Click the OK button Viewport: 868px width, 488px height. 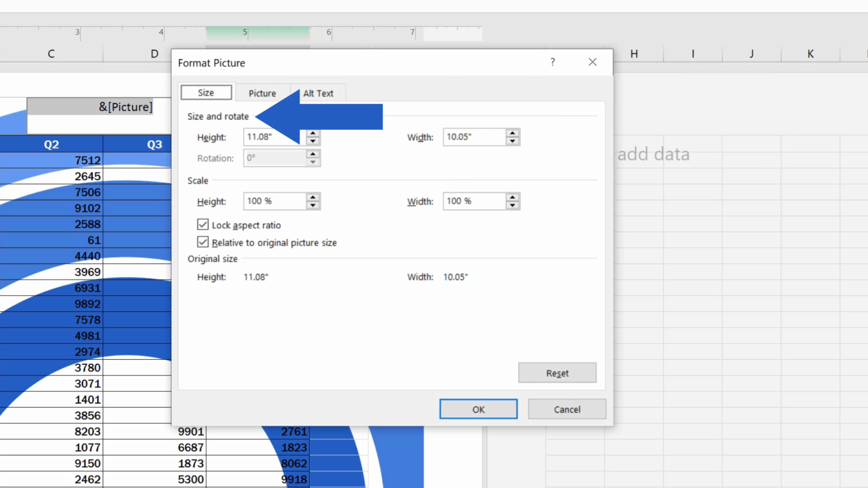coord(478,409)
